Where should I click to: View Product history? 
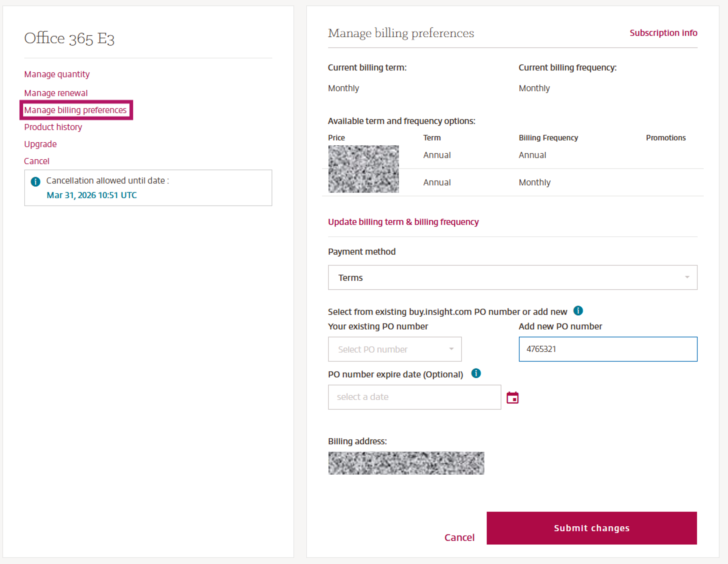[x=53, y=127]
